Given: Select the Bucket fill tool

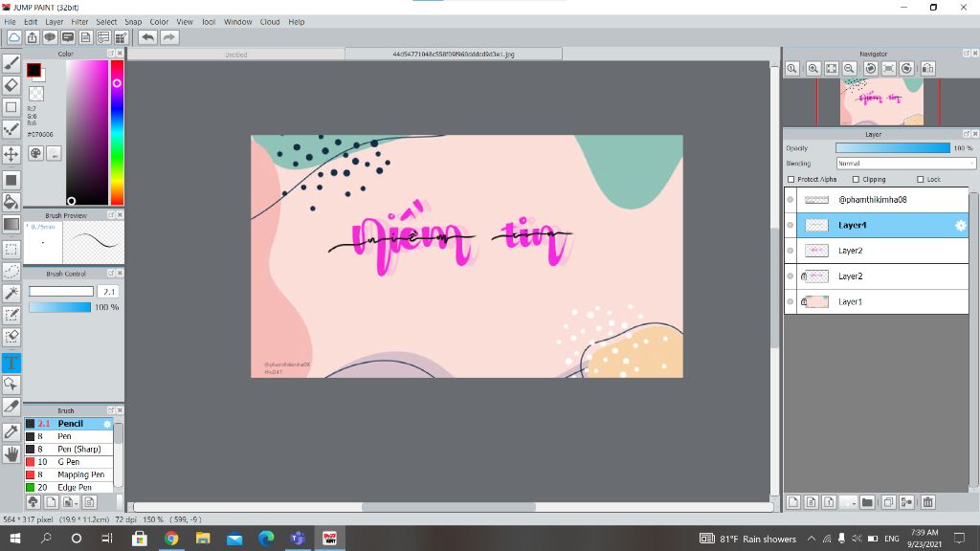Looking at the screenshot, I should pyautogui.click(x=11, y=201).
